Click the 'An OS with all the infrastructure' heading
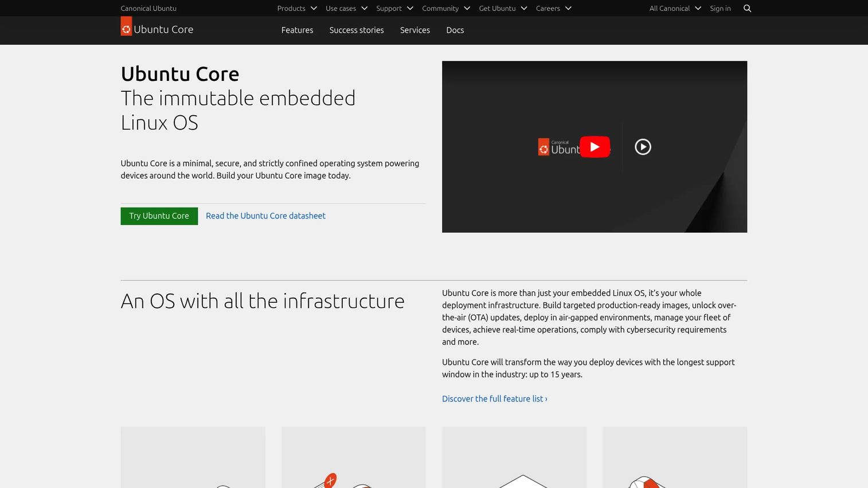The height and width of the screenshot is (488, 868). (x=263, y=301)
